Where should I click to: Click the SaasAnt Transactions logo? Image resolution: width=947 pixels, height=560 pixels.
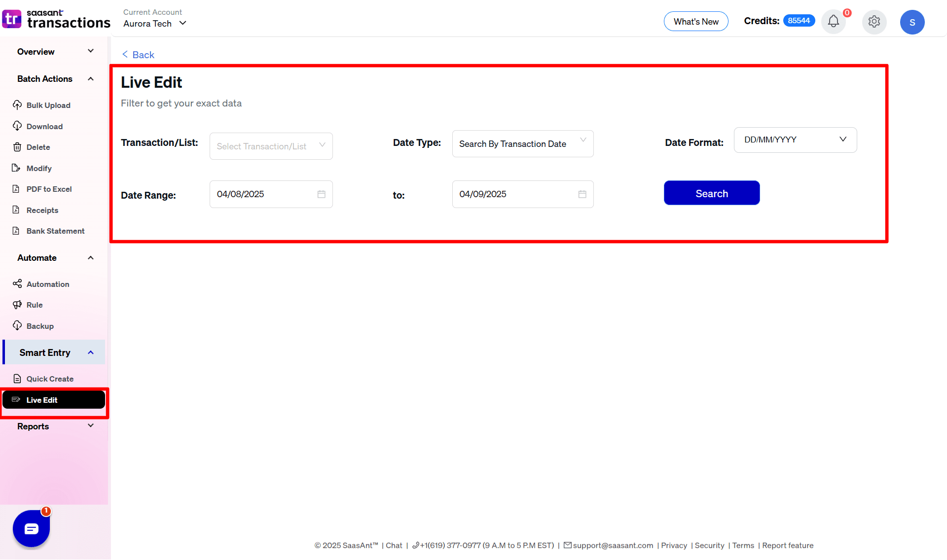pyautogui.click(x=56, y=19)
